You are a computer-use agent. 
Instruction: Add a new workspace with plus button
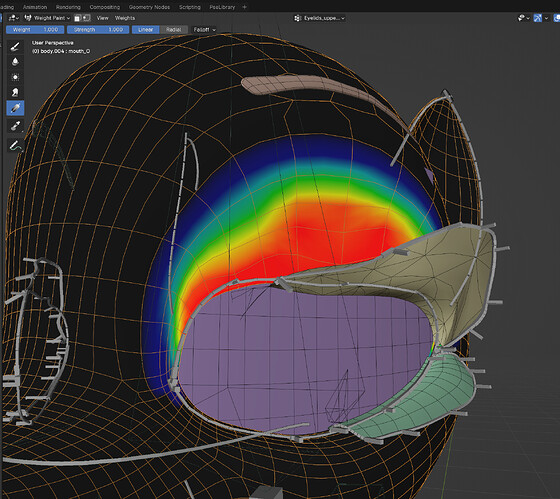click(x=244, y=7)
